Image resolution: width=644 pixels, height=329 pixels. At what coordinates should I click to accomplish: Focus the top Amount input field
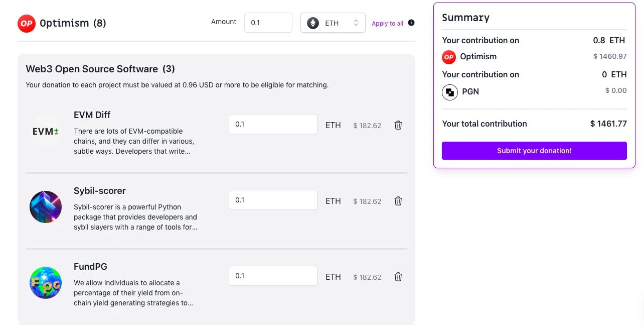tap(268, 23)
